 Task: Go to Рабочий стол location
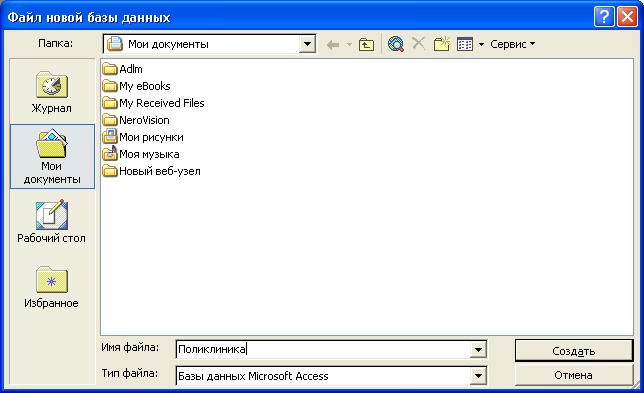(x=52, y=222)
